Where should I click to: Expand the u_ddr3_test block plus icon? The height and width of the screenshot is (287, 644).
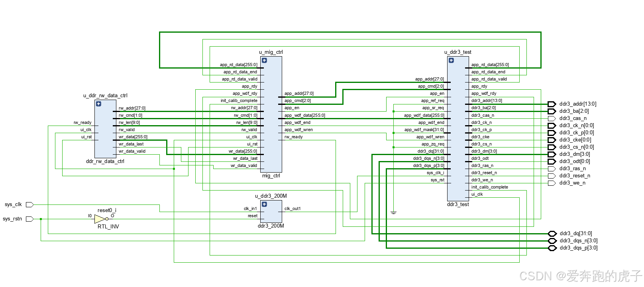(x=451, y=61)
